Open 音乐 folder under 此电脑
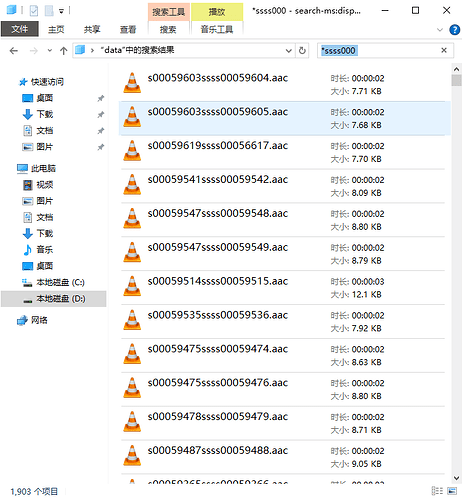The height and width of the screenshot is (500, 462). click(45, 250)
